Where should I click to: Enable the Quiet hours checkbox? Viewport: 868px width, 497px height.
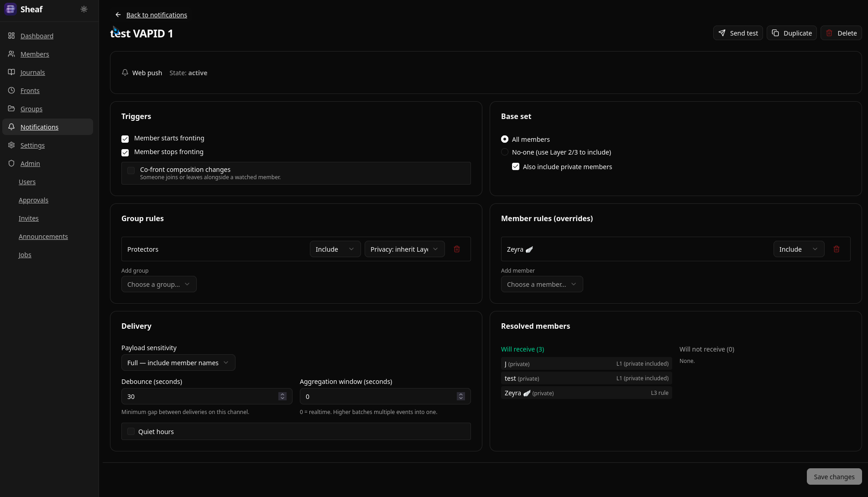(131, 431)
